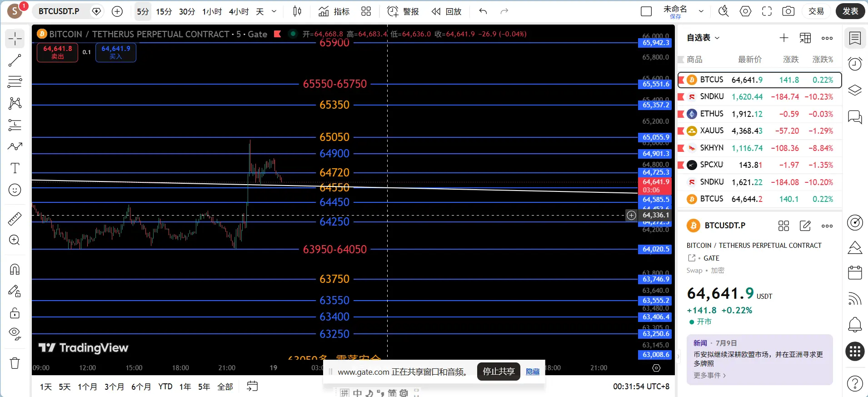Undo the last chart action
868x397 pixels.
tap(483, 11)
